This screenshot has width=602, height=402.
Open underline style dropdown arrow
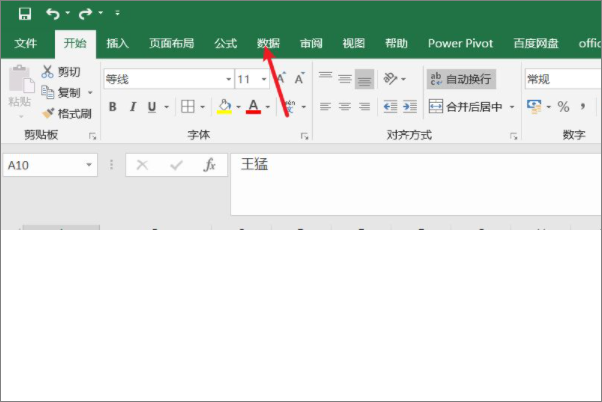pyautogui.click(x=167, y=107)
